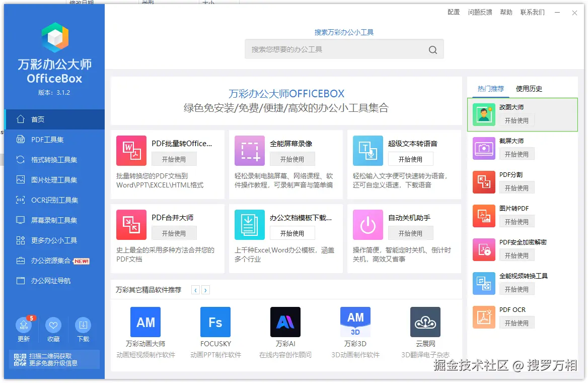Open 云展网 cloud icon
The image size is (588, 383).
(x=425, y=322)
